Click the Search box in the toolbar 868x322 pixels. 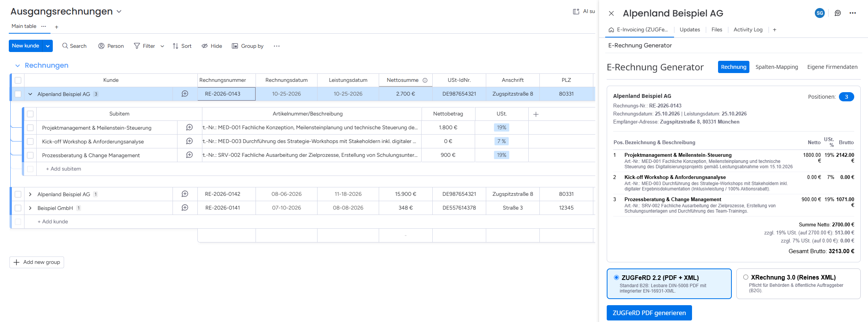(74, 46)
